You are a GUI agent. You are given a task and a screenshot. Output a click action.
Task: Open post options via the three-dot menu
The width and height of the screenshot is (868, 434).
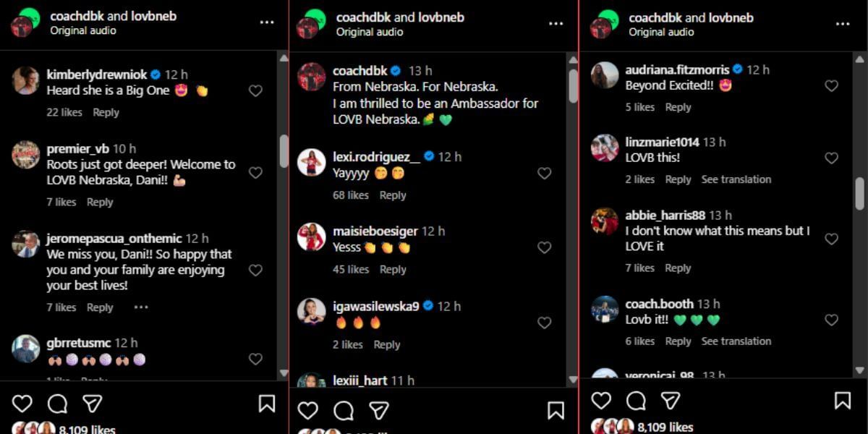[x=268, y=22]
